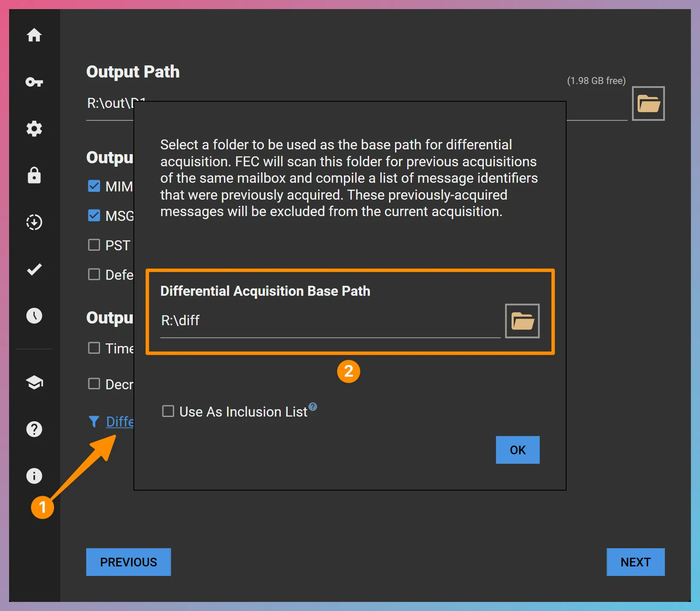
Task: Open the question mark help sidebar icon
Action: tap(34, 429)
